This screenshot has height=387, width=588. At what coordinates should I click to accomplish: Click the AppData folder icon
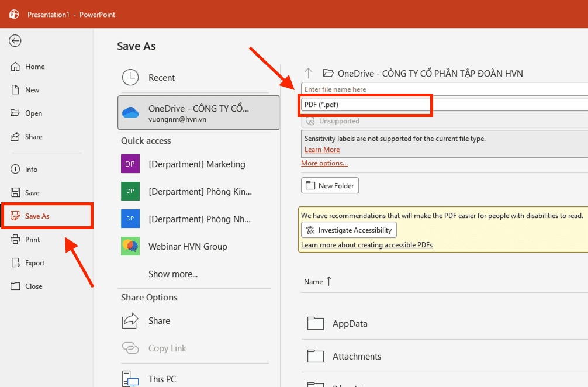point(316,323)
